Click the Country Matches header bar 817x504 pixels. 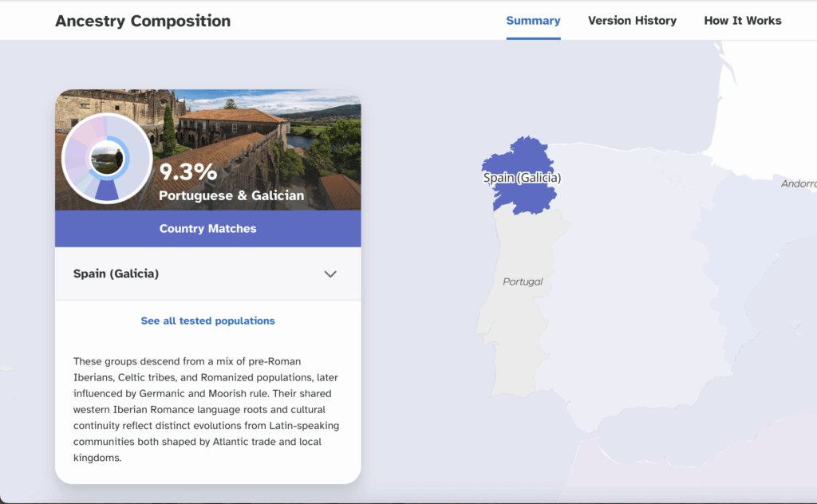click(x=207, y=229)
